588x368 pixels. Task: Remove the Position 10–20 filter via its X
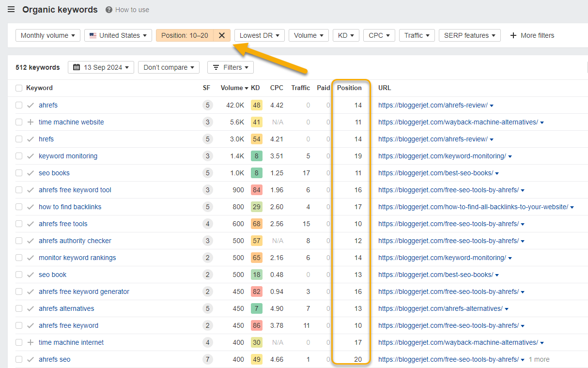pyautogui.click(x=221, y=35)
